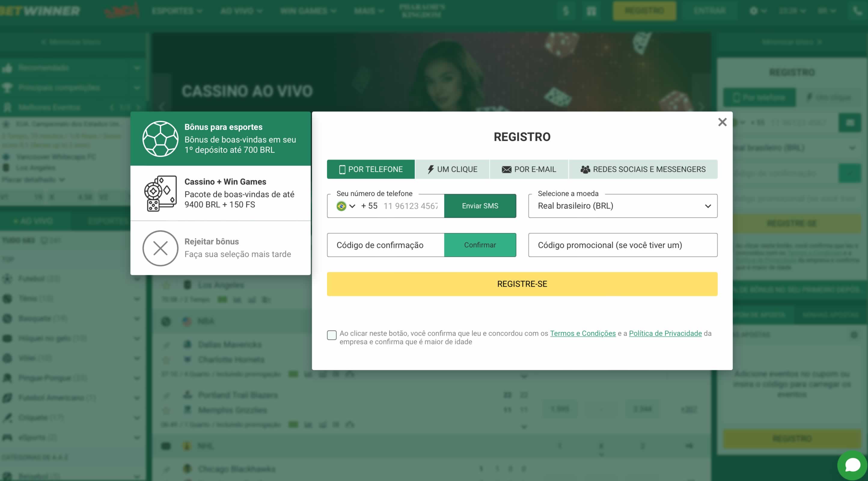The height and width of the screenshot is (481, 868).
Task: Open the Política de Privacidade link
Action: [x=665, y=333]
